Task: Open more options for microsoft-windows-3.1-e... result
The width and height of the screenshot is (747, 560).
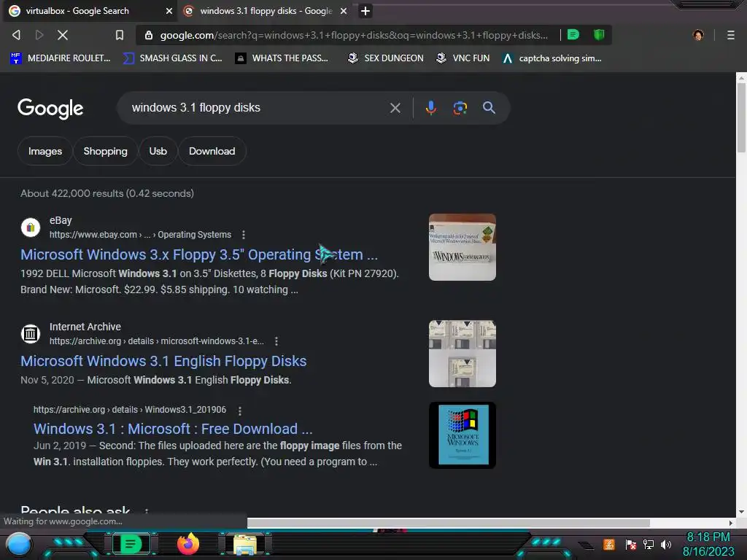Action: pyautogui.click(x=276, y=341)
